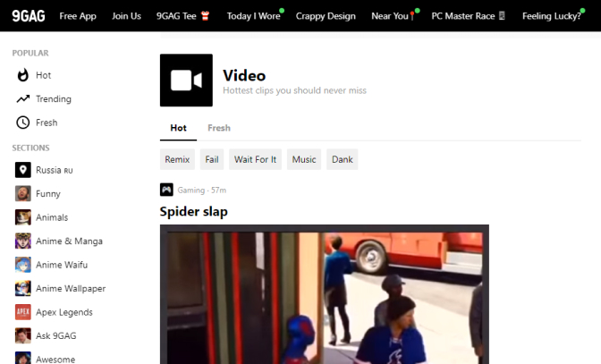601x364 pixels.
Task: Open Feeling Lucky? in navigation
Action: (x=552, y=16)
